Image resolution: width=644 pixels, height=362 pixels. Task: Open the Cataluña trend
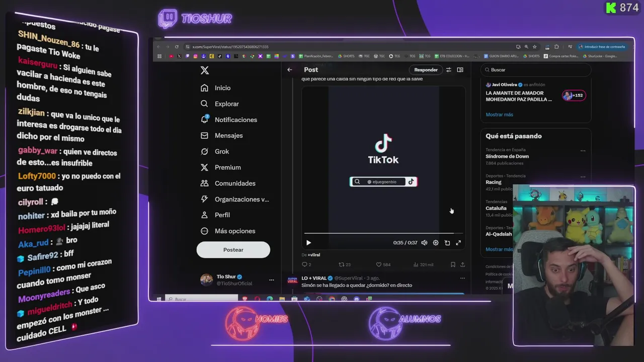496,208
